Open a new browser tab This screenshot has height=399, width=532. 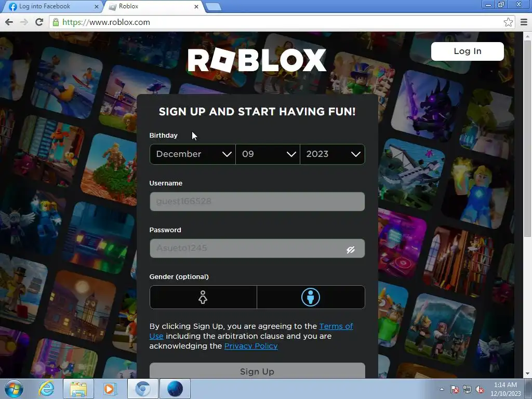214,7
